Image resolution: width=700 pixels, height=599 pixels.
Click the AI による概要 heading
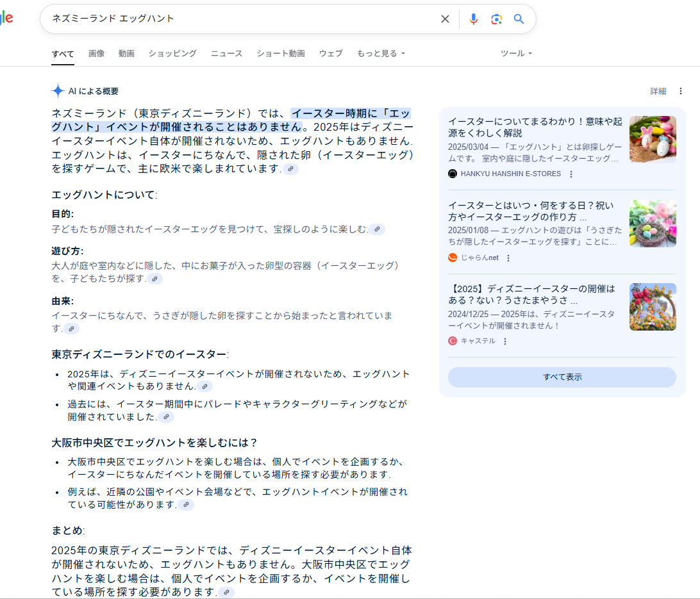94,91
